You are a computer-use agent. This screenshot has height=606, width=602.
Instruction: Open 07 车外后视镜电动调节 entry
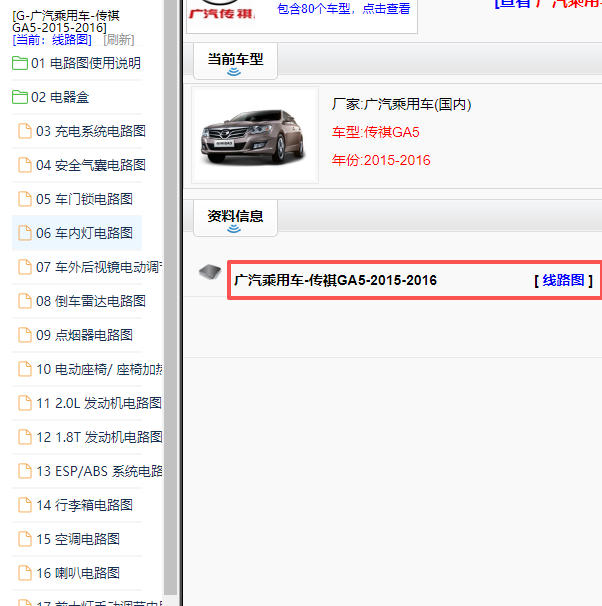coord(99,267)
